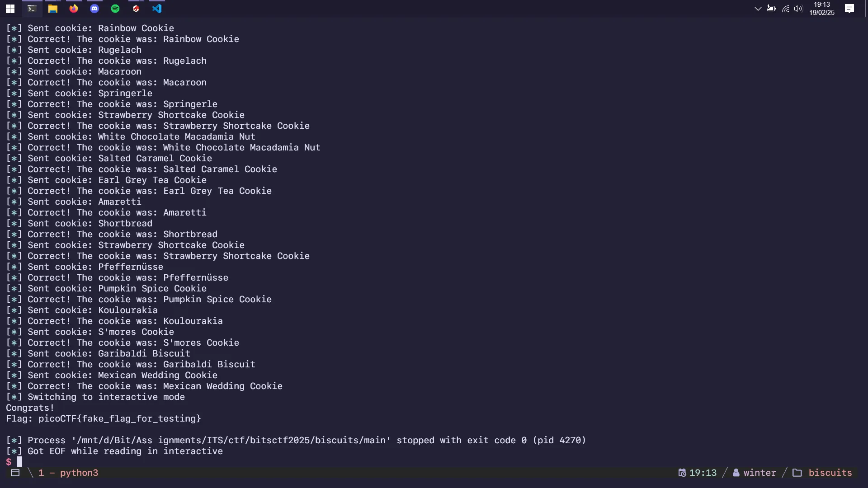Click the shell prompt cursor after $
Image resolution: width=868 pixels, height=488 pixels.
(19, 462)
